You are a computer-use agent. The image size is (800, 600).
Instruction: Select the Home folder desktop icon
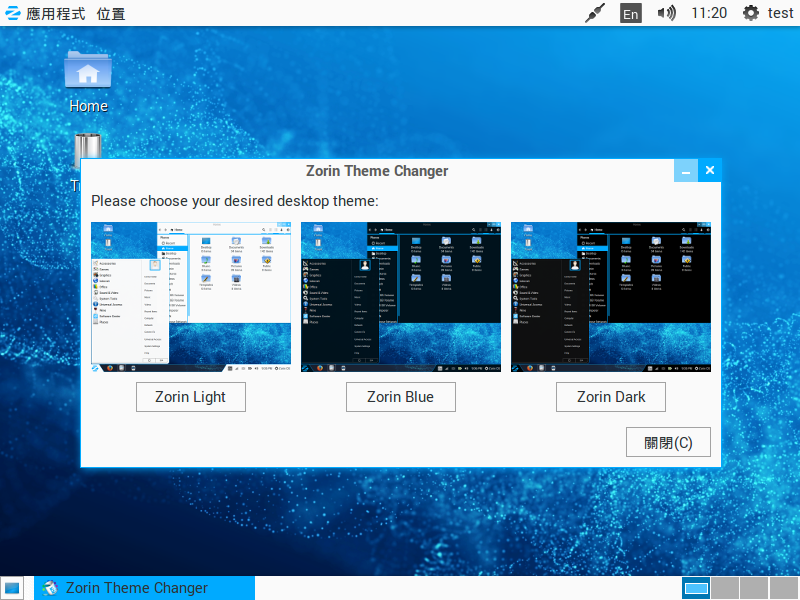tap(88, 82)
